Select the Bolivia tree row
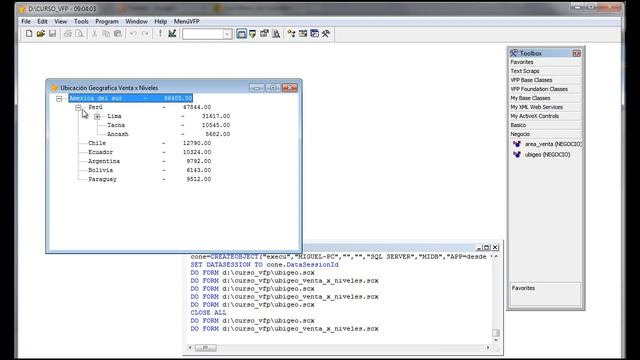The image size is (640, 360). [x=149, y=170]
